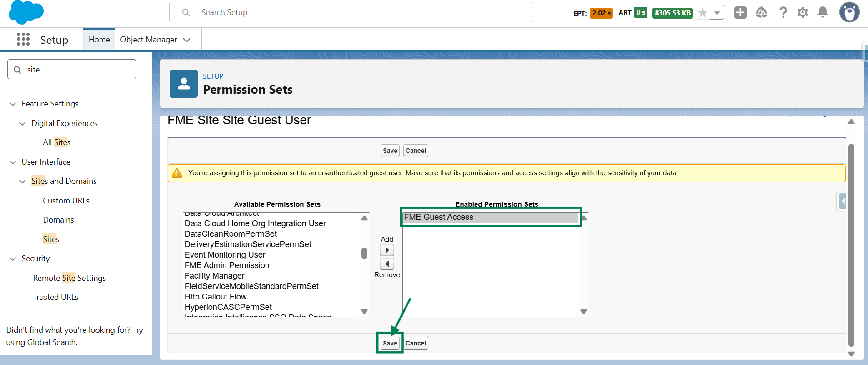Open Trusted URLs in the sidebar

[x=55, y=297]
